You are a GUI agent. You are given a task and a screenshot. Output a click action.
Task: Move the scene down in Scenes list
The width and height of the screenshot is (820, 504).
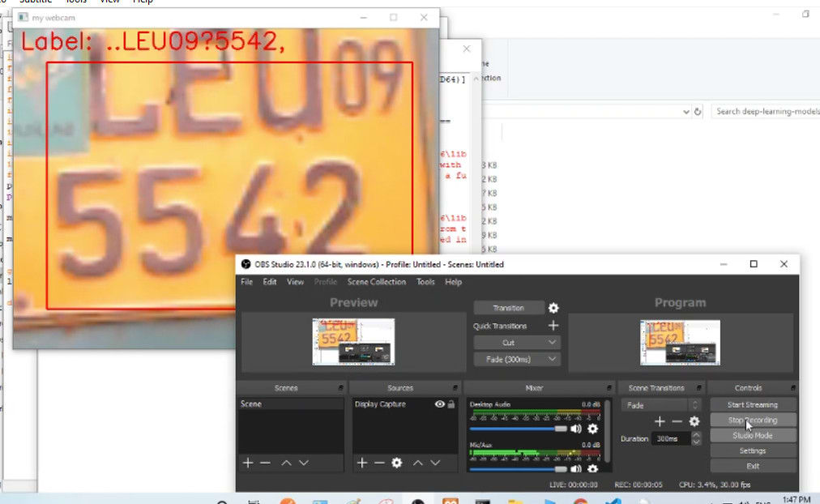pyautogui.click(x=304, y=463)
